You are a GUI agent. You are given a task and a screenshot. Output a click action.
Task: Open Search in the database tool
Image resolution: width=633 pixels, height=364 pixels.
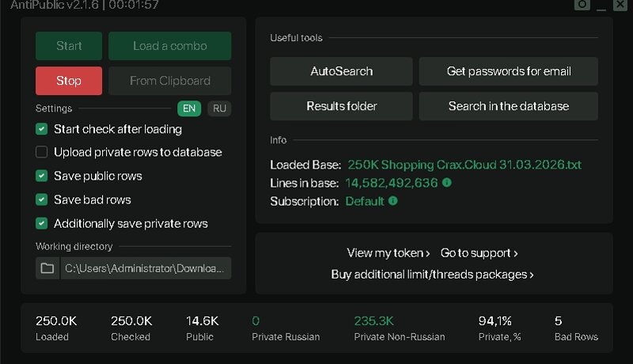(x=508, y=106)
